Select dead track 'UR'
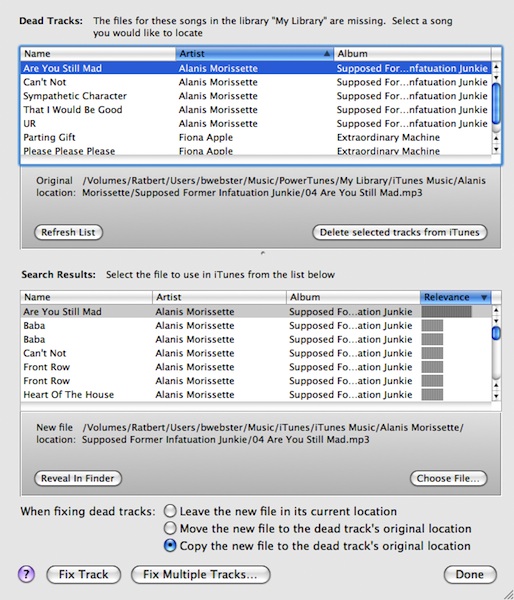 pos(256,123)
